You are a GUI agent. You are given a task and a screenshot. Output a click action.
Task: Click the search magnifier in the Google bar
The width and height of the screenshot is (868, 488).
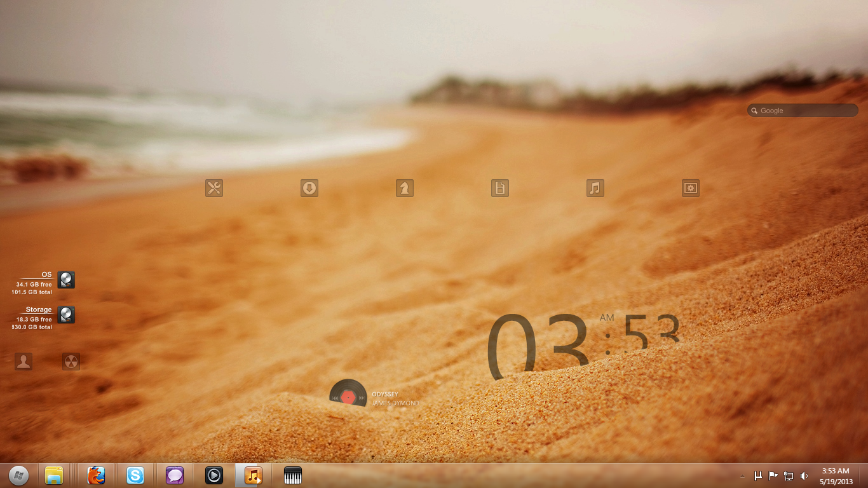754,111
